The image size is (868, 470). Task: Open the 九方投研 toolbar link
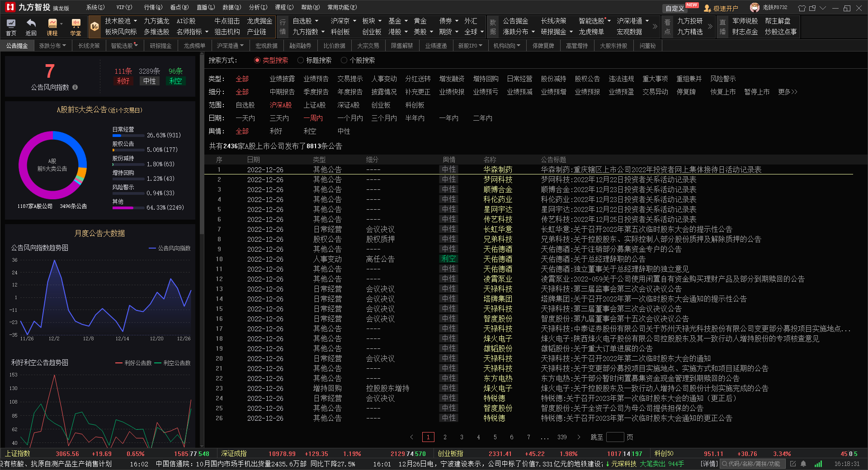click(x=690, y=21)
